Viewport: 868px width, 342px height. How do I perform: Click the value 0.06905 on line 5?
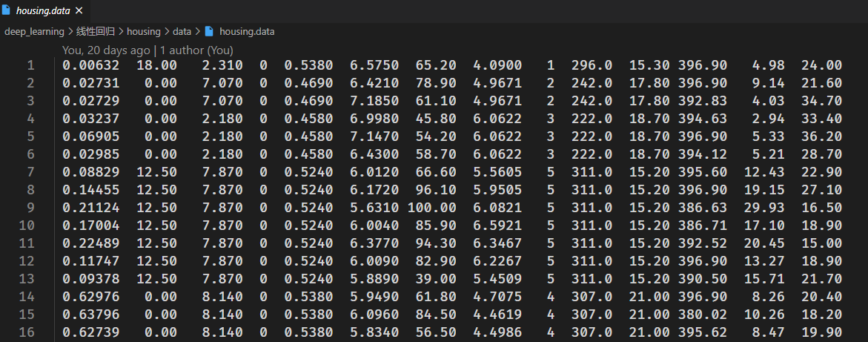pos(90,137)
